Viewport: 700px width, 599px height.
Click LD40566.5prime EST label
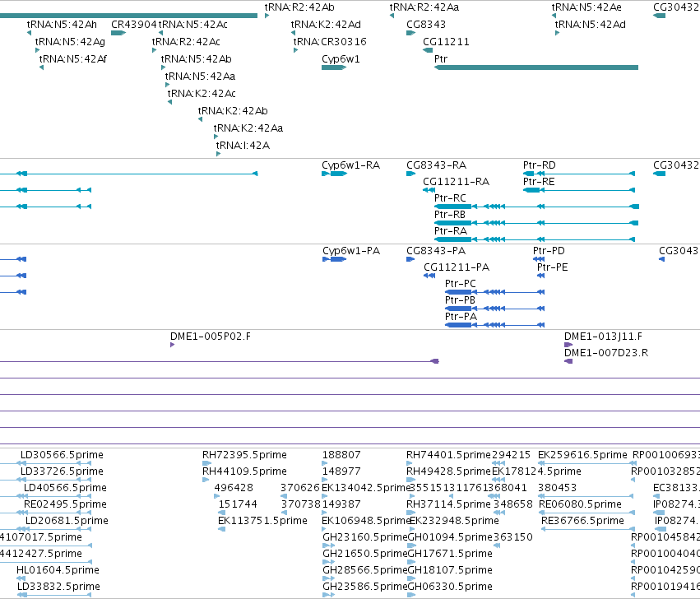(65, 488)
